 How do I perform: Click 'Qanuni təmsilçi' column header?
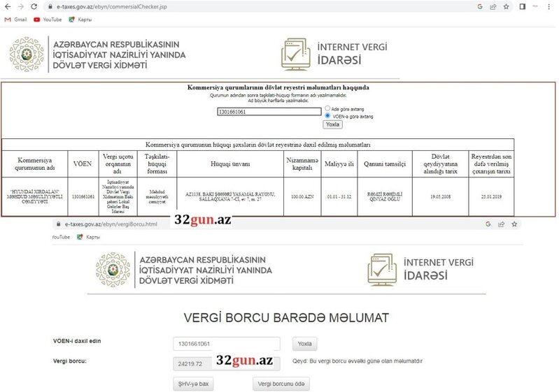pyautogui.click(x=385, y=164)
